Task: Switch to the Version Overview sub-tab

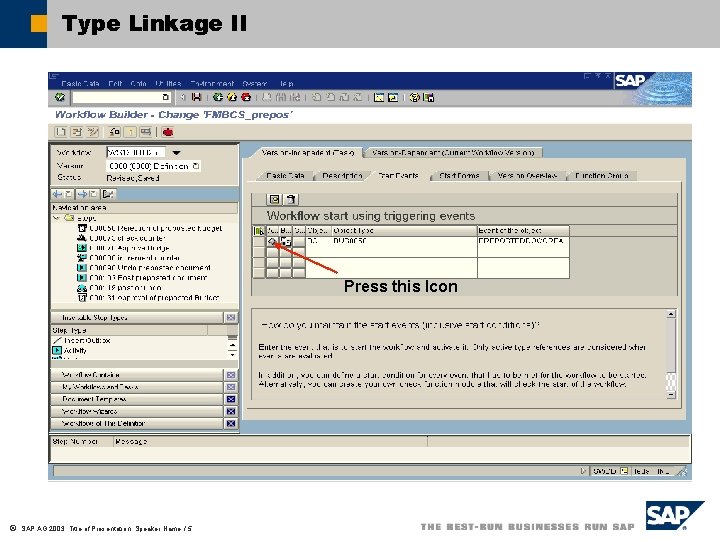Action: click(527, 175)
